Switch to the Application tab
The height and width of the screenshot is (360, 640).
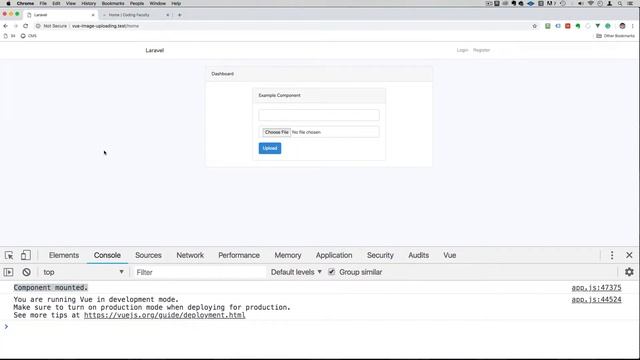pos(334,255)
